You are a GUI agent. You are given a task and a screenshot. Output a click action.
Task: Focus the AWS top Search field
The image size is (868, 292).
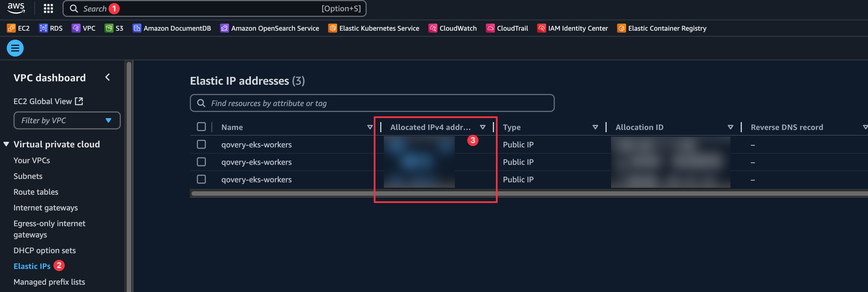(x=214, y=9)
